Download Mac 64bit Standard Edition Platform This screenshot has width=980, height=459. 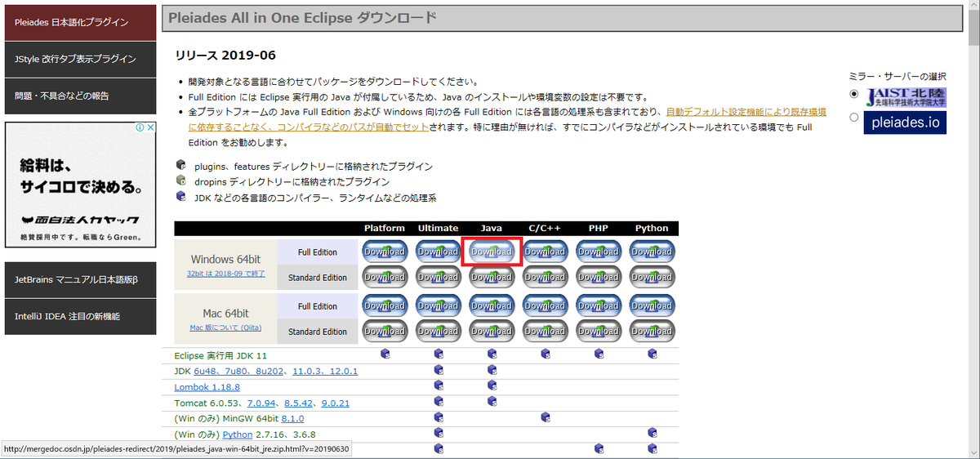pyautogui.click(x=385, y=332)
